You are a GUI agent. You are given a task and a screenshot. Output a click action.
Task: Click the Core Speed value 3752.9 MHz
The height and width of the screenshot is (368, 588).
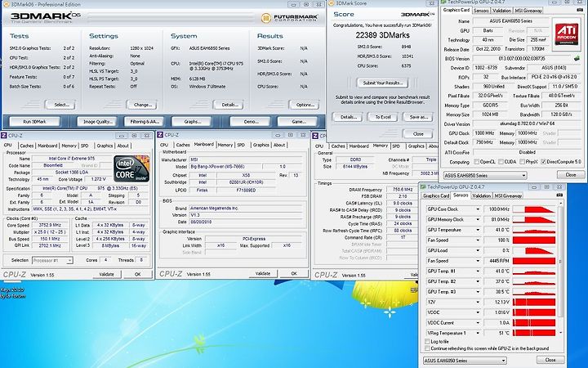click(50, 226)
